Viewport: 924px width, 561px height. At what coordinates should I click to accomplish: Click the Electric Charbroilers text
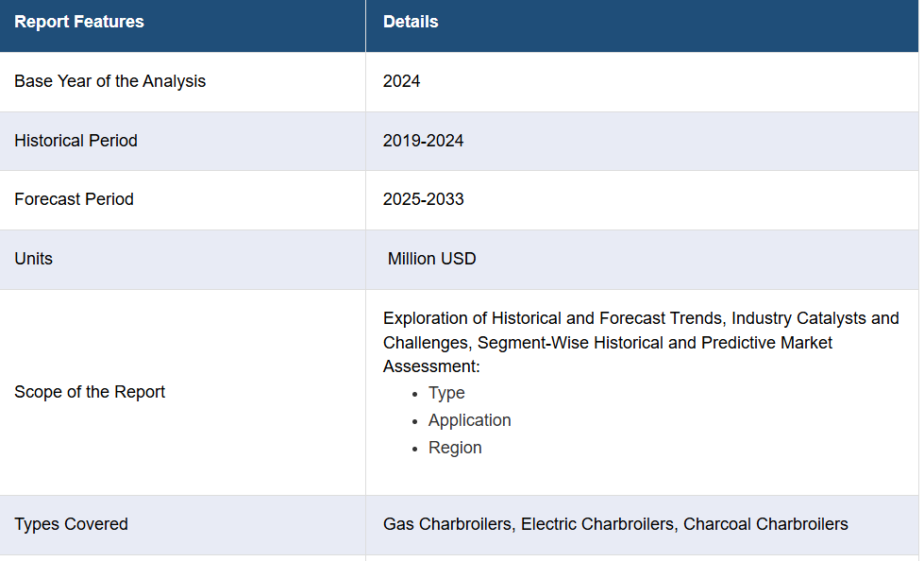tap(596, 524)
